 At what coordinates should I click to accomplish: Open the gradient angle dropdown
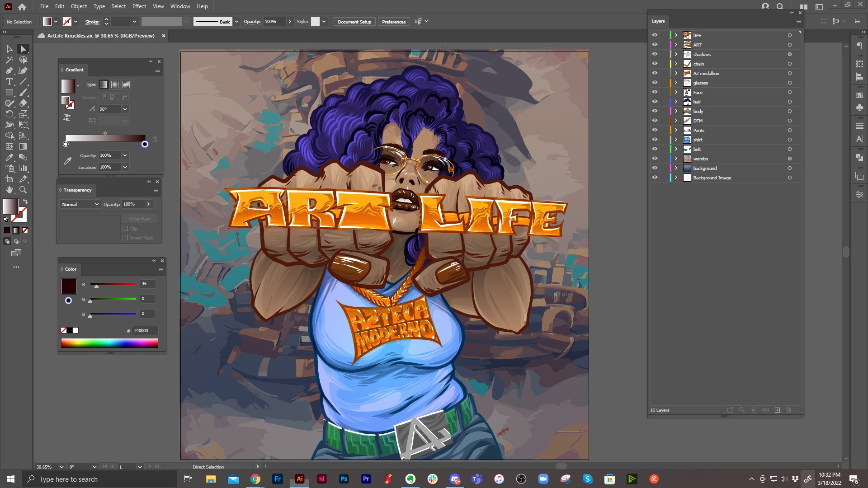125,109
